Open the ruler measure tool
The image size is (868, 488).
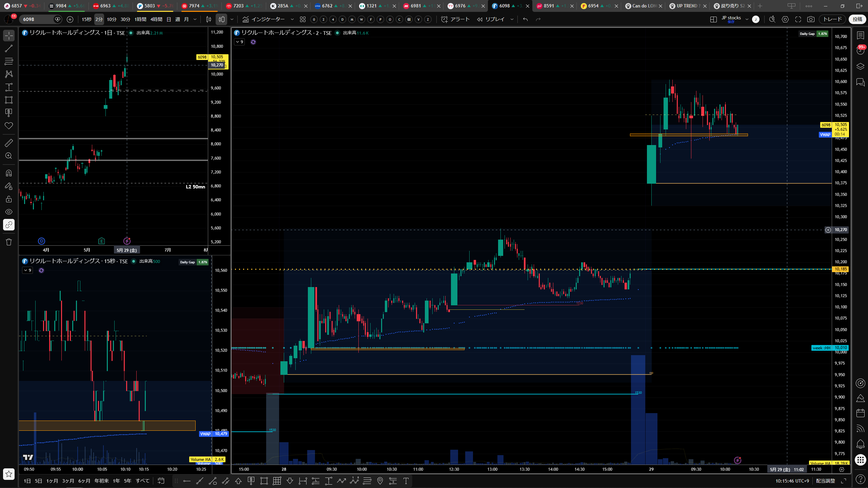[9, 143]
